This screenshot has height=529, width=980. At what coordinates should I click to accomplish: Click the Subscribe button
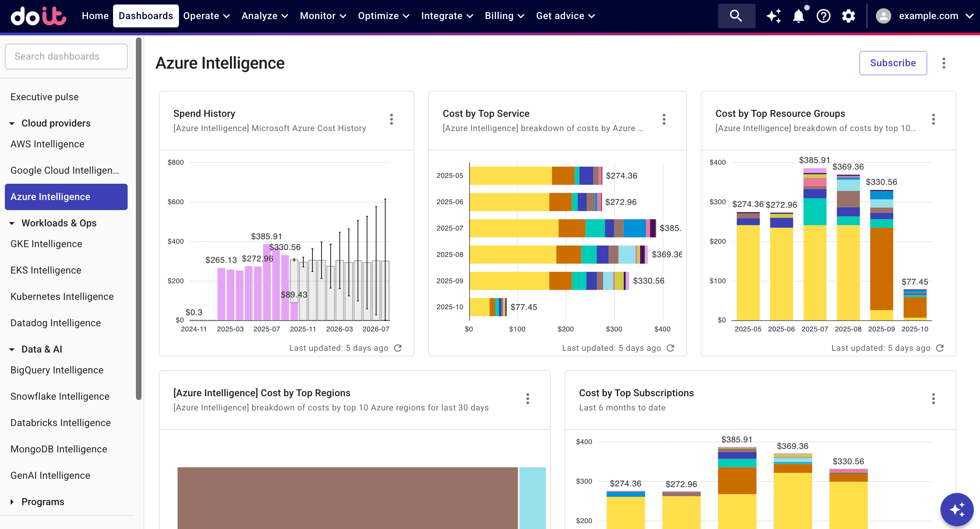(x=893, y=63)
